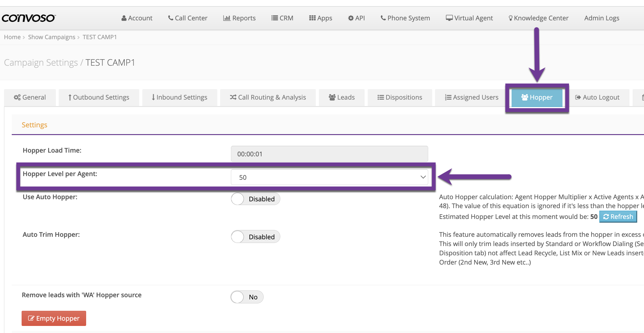This screenshot has height=333, width=644.
Task: Switch to Call Routing & Analysis tab
Action: (268, 97)
